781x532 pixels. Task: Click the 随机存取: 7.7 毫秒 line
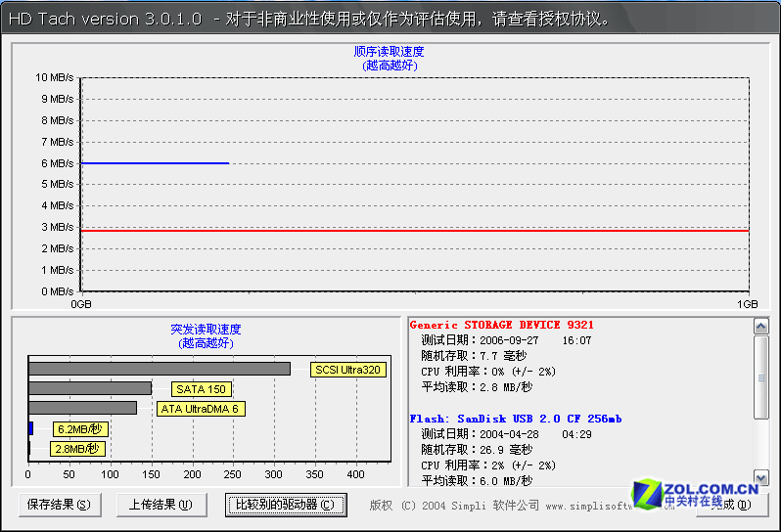pyautogui.click(x=474, y=356)
